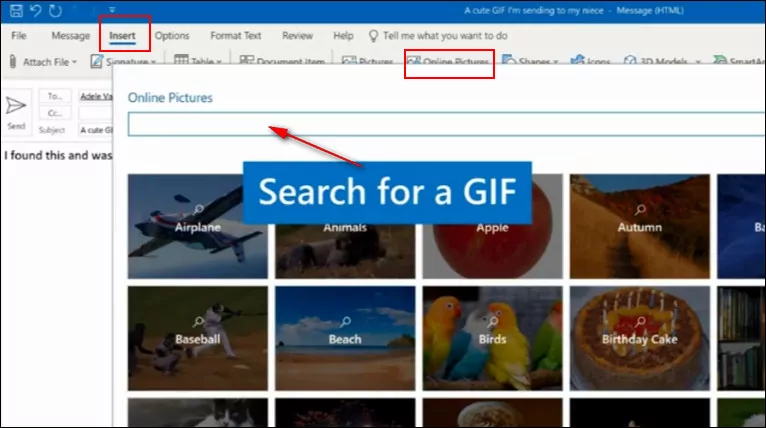Select the bookshelf thumbnail beside Birthday Cake
The image size is (766, 428).
(x=741, y=338)
